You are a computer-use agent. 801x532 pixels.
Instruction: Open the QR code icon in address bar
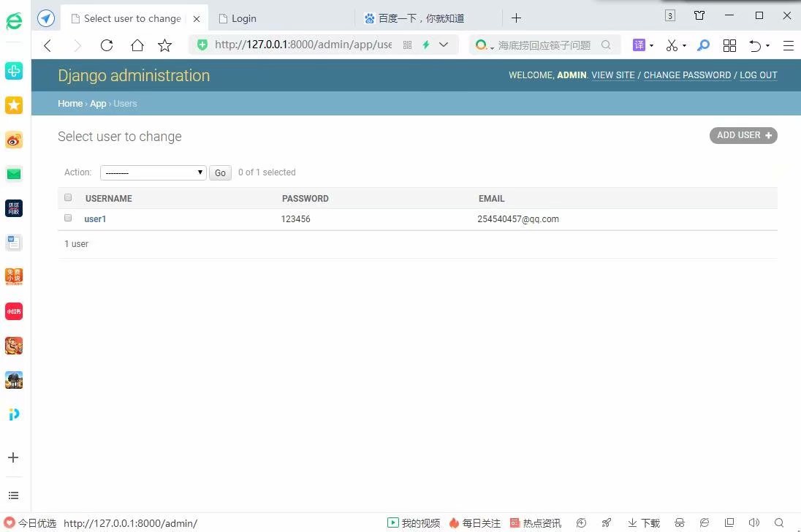(407, 45)
